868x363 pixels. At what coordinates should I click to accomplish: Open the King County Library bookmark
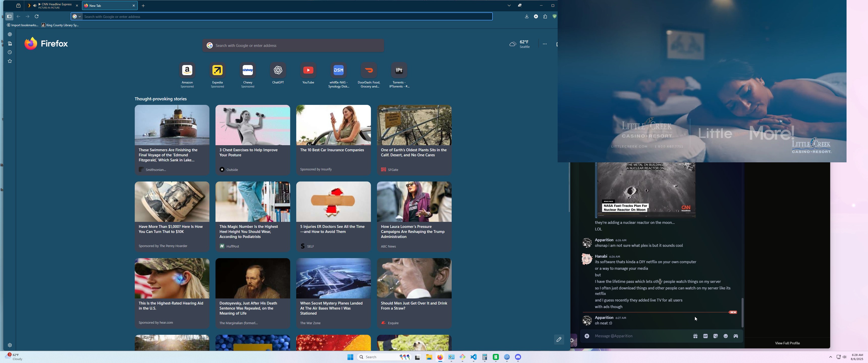[60, 25]
